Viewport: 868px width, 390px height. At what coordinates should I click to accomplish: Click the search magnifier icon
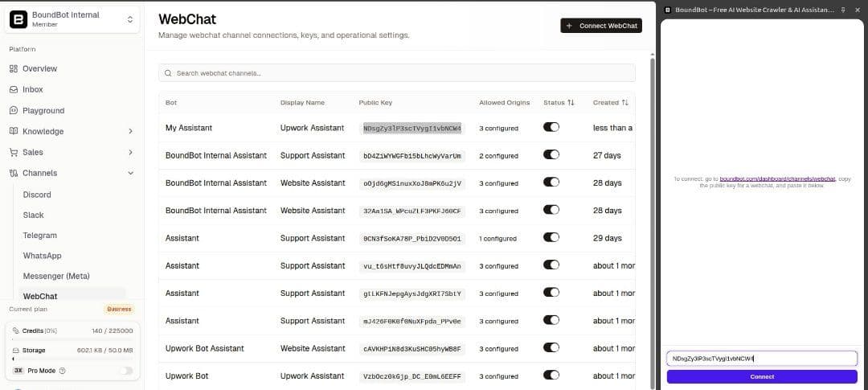click(168, 73)
